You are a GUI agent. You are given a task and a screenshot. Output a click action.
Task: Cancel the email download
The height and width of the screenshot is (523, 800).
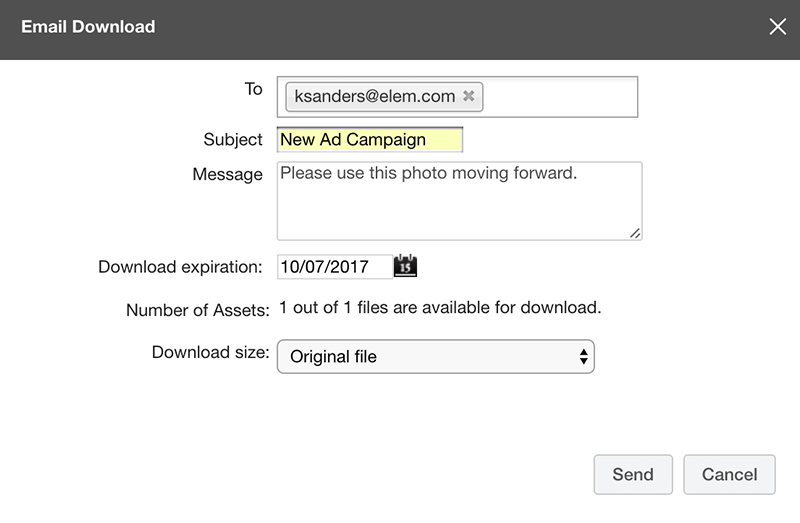point(729,475)
